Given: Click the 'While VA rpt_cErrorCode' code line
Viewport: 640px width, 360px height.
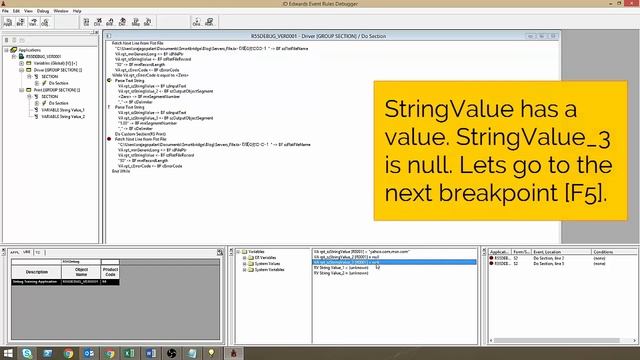Looking at the screenshot, I should click(x=150, y=75).
